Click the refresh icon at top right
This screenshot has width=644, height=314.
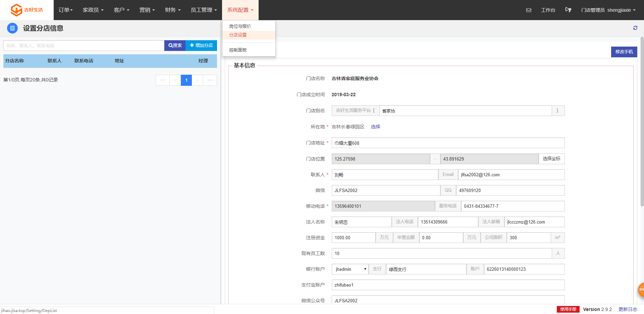click(635, 28)
